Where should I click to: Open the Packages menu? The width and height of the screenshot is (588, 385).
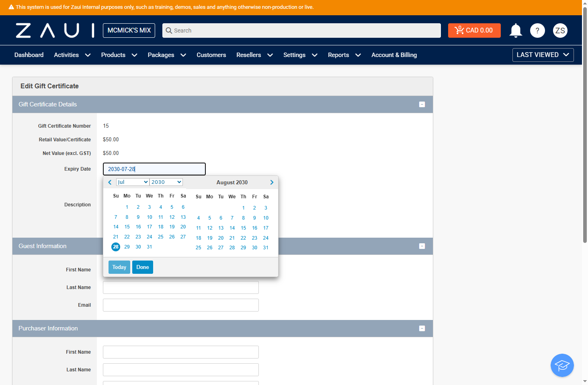[167, 55]
